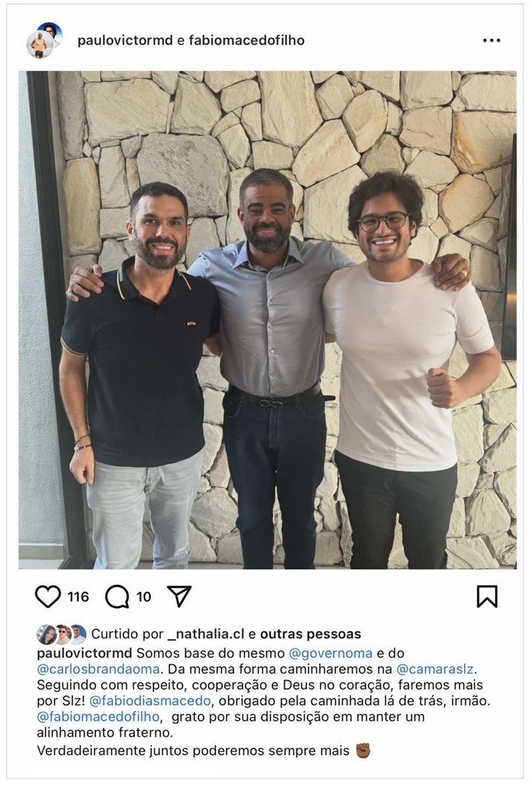The image size is (532, 788).
Task: View the 10 comments count
Action: pyautogui.click(x=143, y=597)
